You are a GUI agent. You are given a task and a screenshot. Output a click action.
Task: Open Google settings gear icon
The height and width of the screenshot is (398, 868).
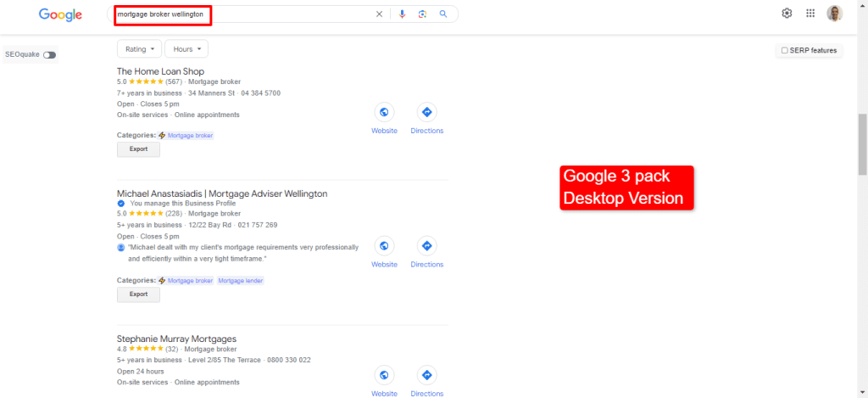(x=787, y=14)
